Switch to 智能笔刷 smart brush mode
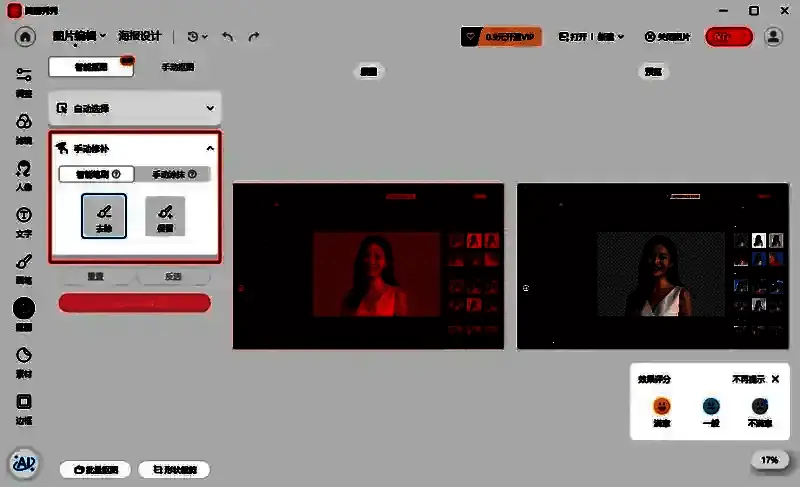800x487 pixels. pos(97,174)
